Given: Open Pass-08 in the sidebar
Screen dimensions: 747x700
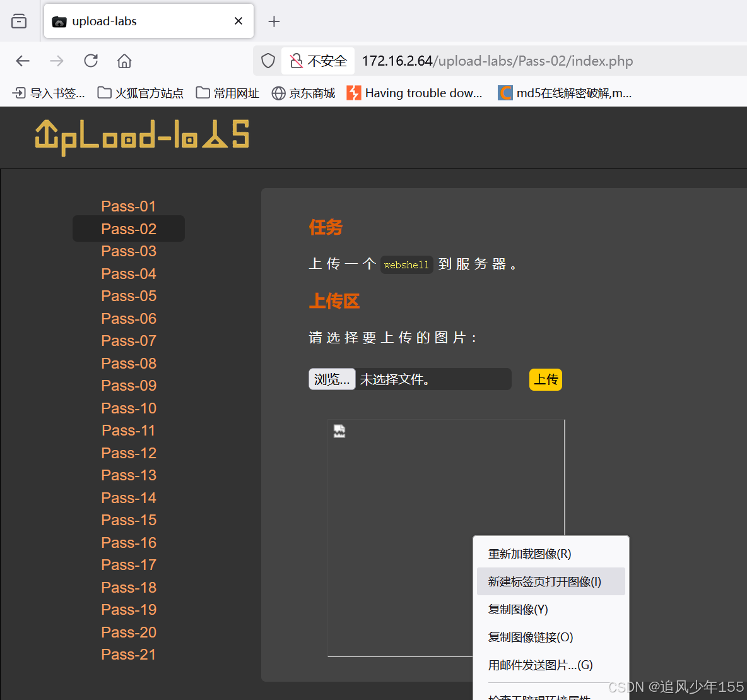Looking at the screenshot, I should click(129, 364).
